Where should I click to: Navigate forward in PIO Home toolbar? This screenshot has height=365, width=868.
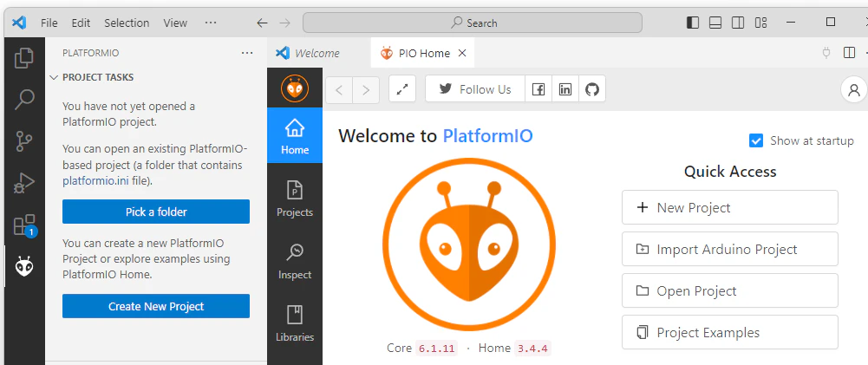pyautogui.click(x=366, y=89)
